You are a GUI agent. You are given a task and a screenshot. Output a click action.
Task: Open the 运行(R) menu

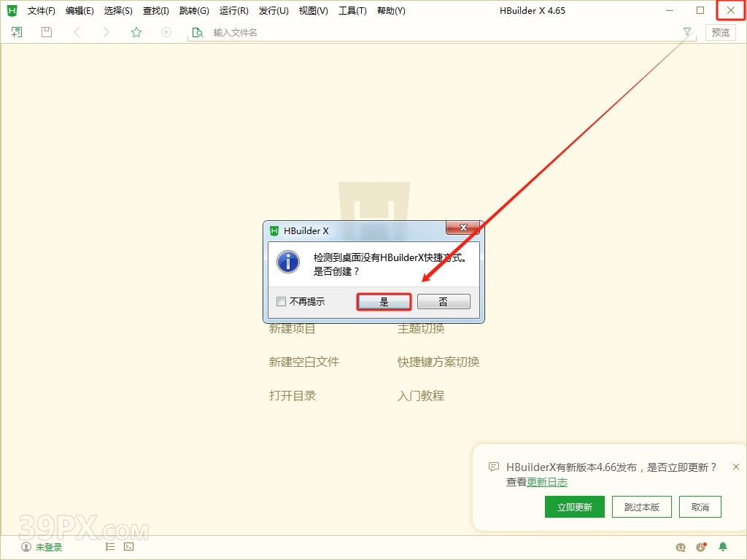pos(234,11)
